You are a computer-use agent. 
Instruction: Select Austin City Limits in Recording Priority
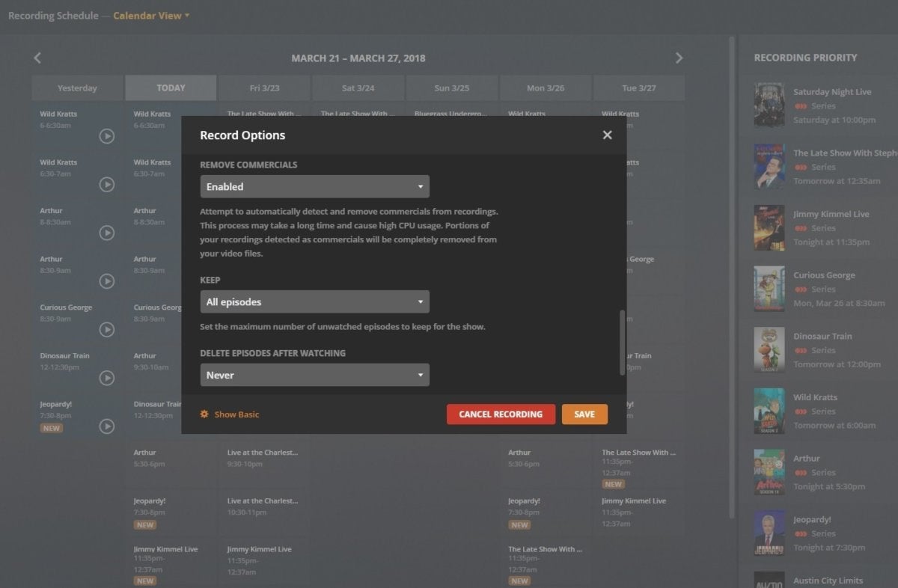pyautogui.click(x=828, y=581)
